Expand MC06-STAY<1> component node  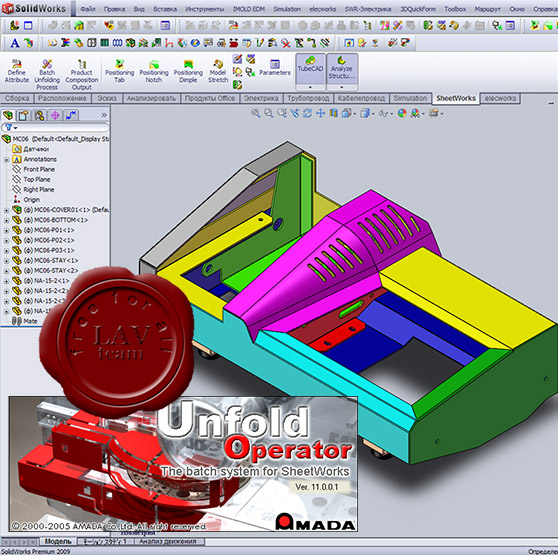pyautogui.click(x=6, y=261)
